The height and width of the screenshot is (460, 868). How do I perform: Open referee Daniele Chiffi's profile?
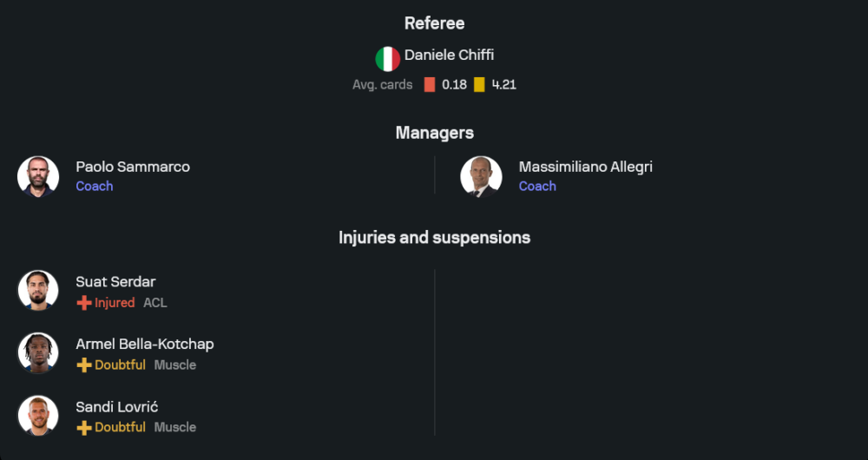(449, 55)
